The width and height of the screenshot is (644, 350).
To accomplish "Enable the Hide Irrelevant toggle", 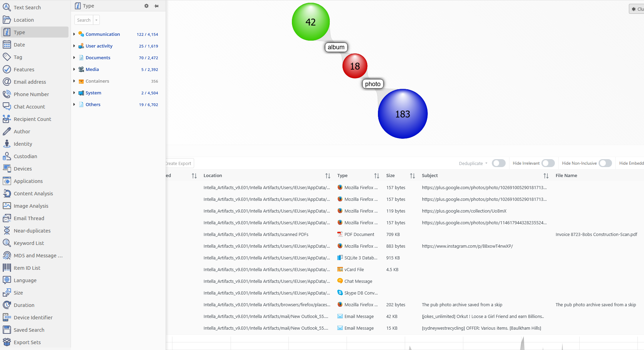I will coord(548,163).
